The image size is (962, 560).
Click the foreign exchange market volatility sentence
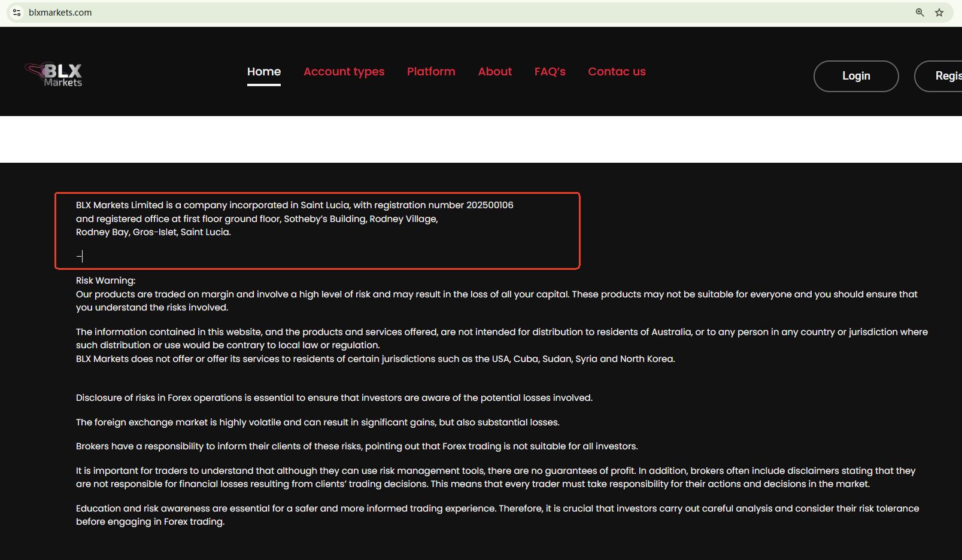pyautogui.click(x=317, y=422)
